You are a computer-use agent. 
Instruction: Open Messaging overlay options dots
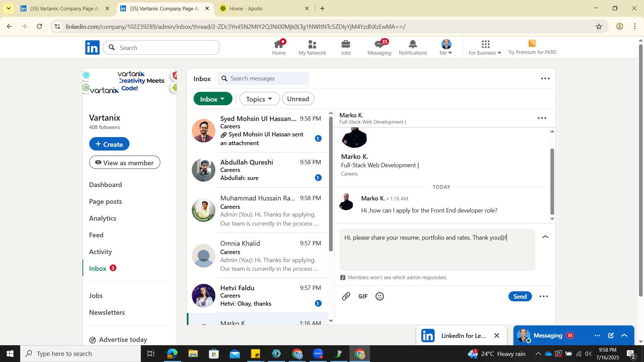pos(597,336)
